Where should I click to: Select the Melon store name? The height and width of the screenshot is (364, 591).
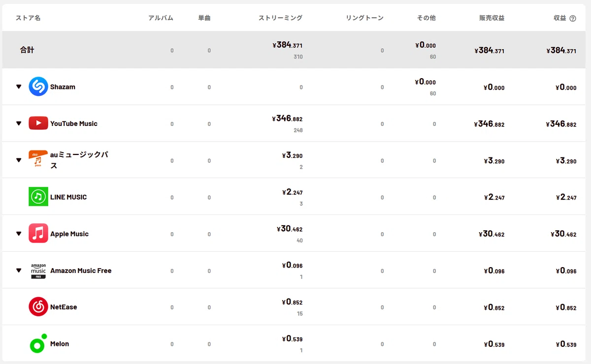pyautogui.click(x=60, y=344)
